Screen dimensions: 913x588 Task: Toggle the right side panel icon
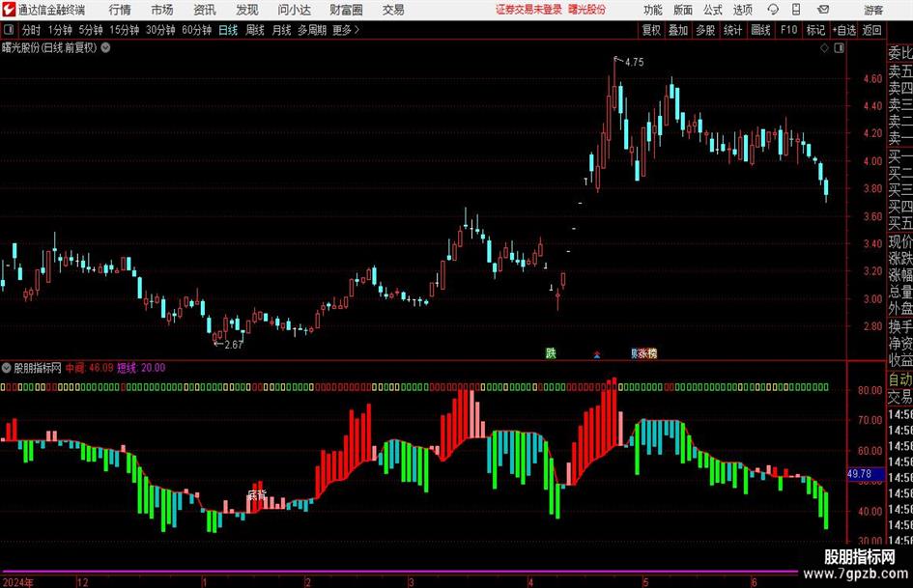(839, 48)
